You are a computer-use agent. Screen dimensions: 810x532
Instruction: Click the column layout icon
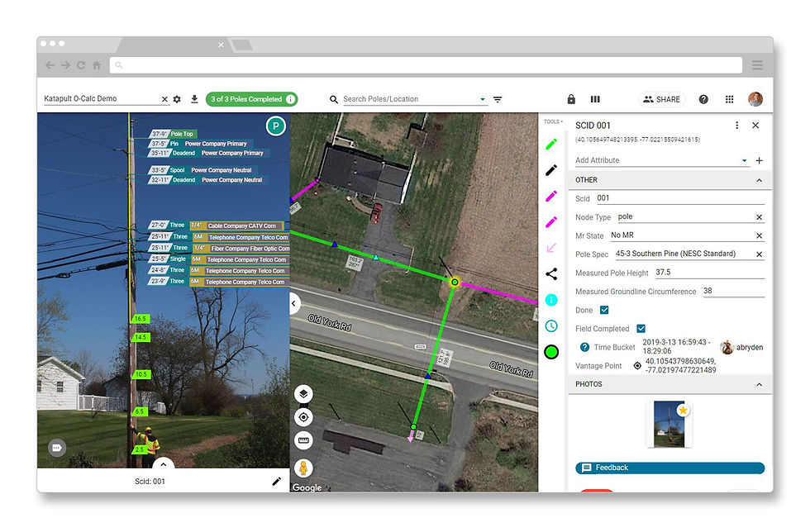point(595,99)
